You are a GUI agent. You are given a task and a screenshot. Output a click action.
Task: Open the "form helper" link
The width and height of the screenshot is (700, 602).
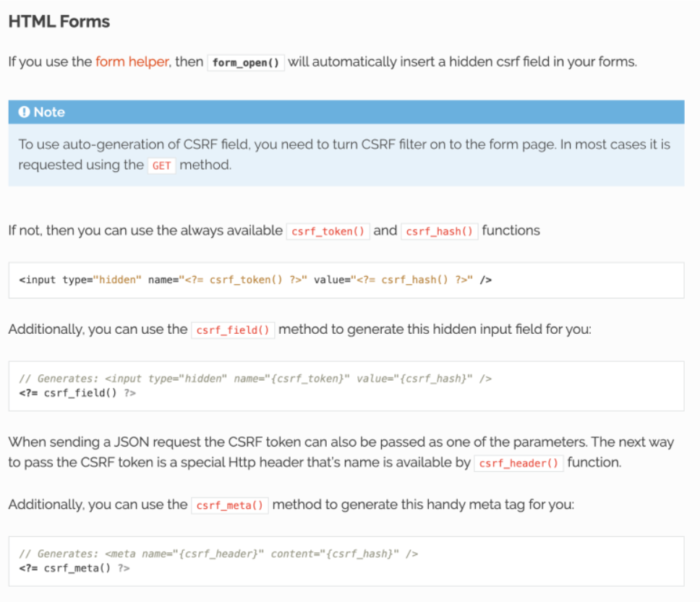tap(131, 61)
